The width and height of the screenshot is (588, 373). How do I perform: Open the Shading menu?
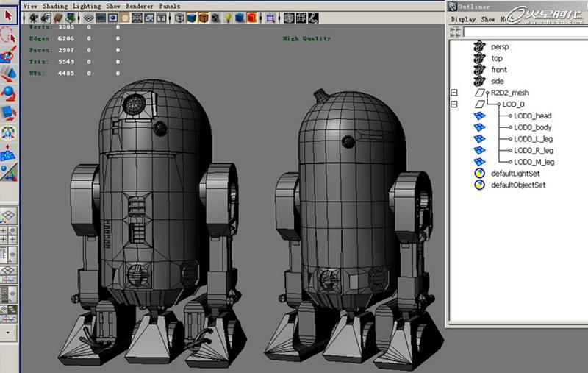coord(54,5)
